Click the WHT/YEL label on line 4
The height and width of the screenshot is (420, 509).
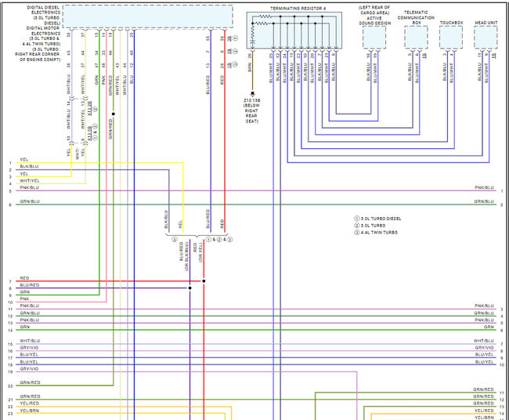(30, 180)
